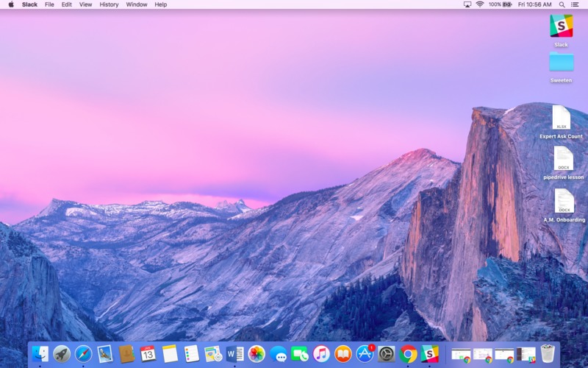
Task: Open Photos pinwheel icon in dock
Action: tap(257, 354)
